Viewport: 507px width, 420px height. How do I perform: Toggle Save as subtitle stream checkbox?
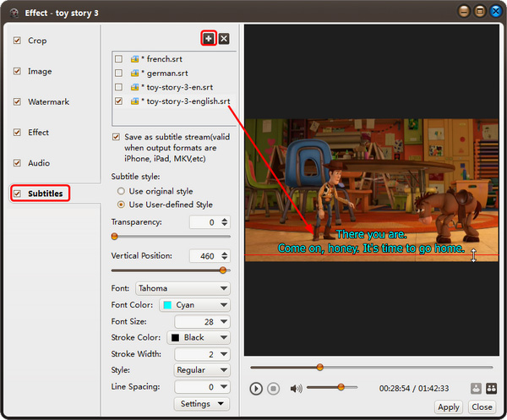coord(116,137)
